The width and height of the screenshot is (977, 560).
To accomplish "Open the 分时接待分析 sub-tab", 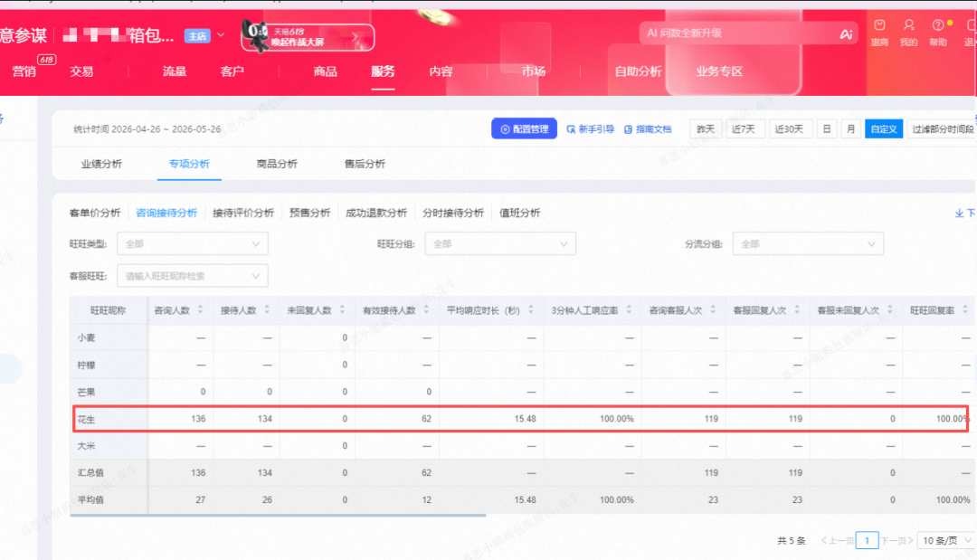I will (453, 213).
